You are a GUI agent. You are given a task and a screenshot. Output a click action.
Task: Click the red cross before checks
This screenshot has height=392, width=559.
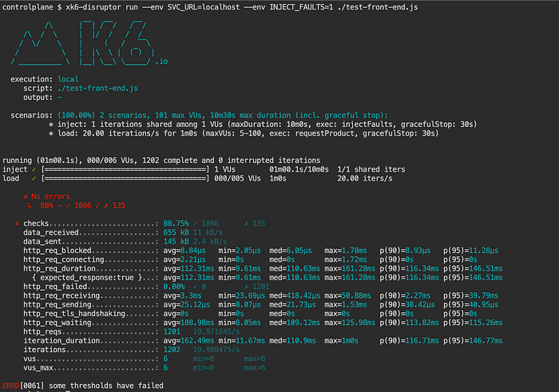17,224
